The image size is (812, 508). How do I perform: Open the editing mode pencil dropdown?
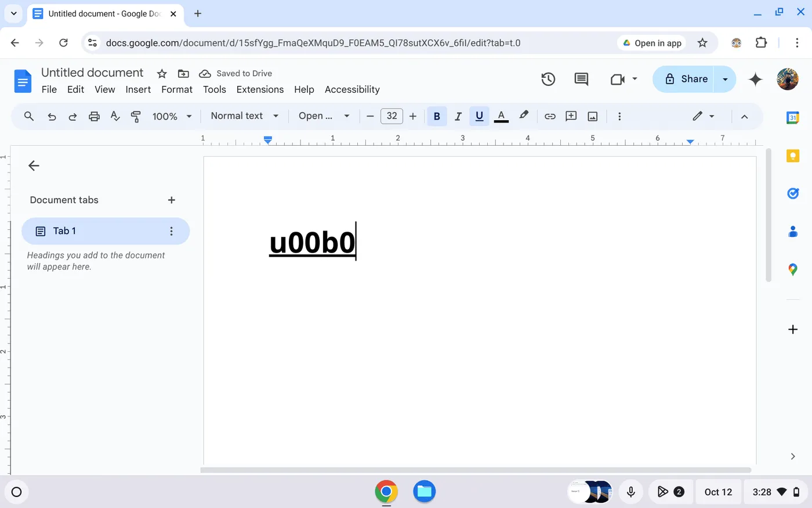coord(703,116)
